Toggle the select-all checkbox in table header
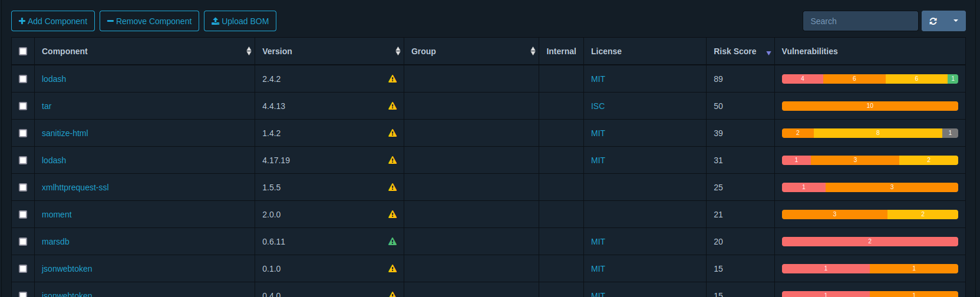Image resolution: width=980 pixels, height=297 pixels. click(23, 51)
